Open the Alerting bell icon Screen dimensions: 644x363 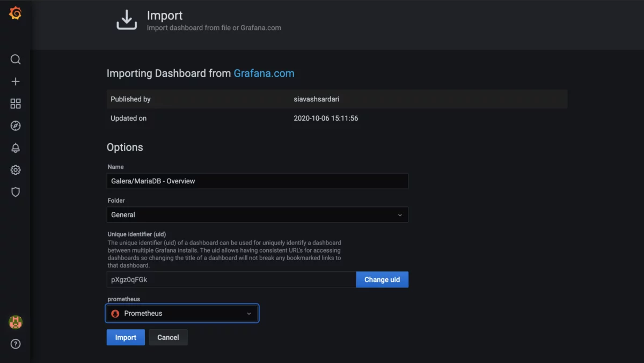[x=16, y=148]
